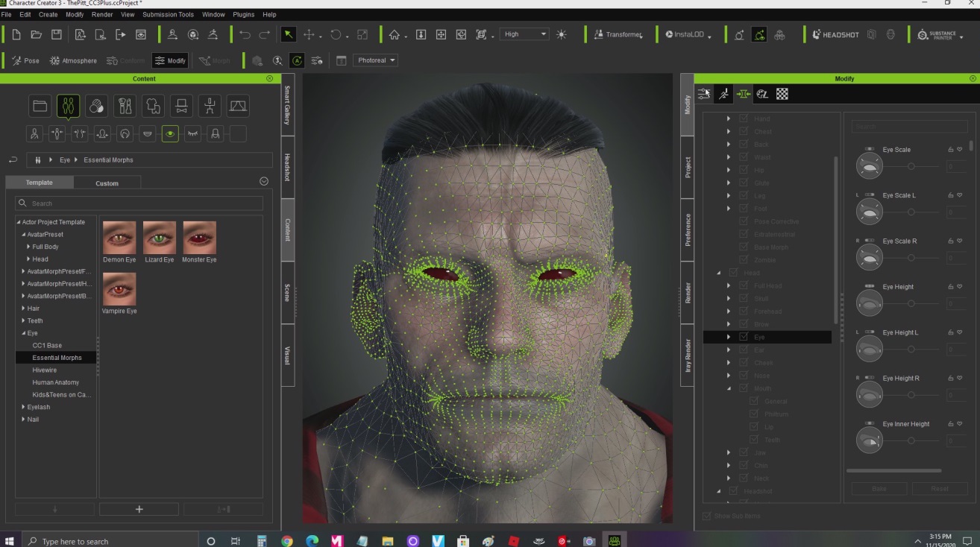Image resolution: width=980 pixels, height=547 pixels.
Task: Click the Bake button in Modify panel
Action: point(879,488)
